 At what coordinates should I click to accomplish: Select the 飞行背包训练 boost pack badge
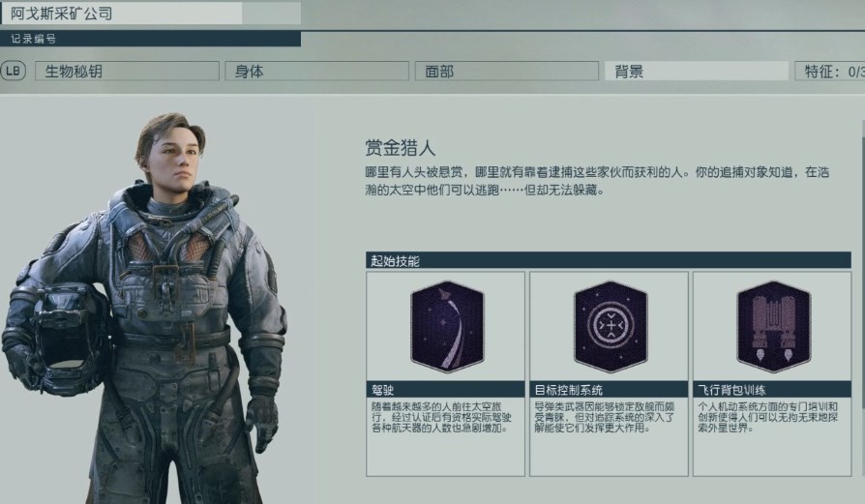[x=773, y=326]
